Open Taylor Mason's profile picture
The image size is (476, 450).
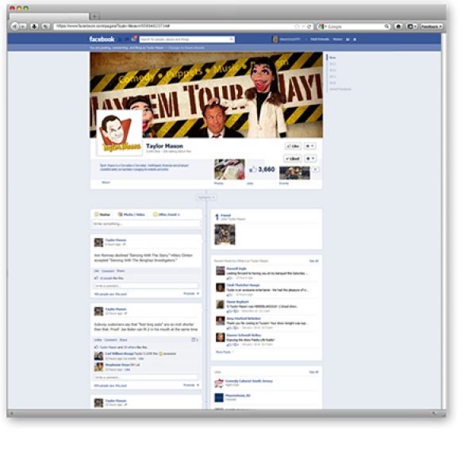click(x=119, y=132)
